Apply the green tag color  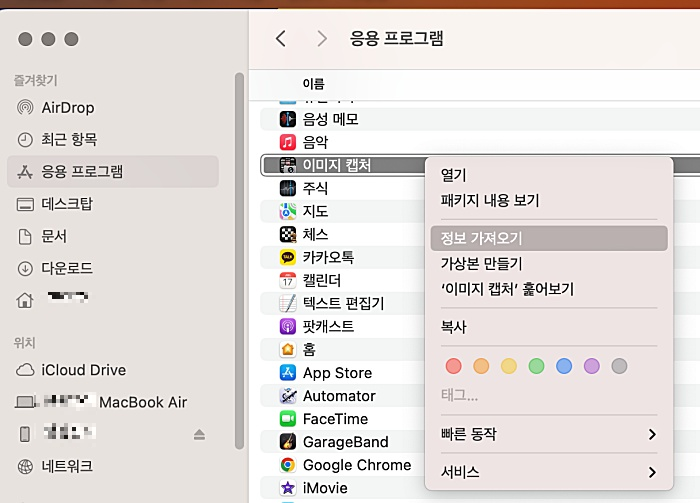coord(537,366)
